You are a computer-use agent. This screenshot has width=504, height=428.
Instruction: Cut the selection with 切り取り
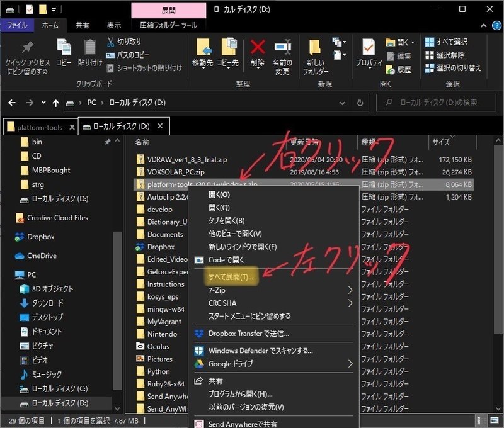tap(123, 42)
